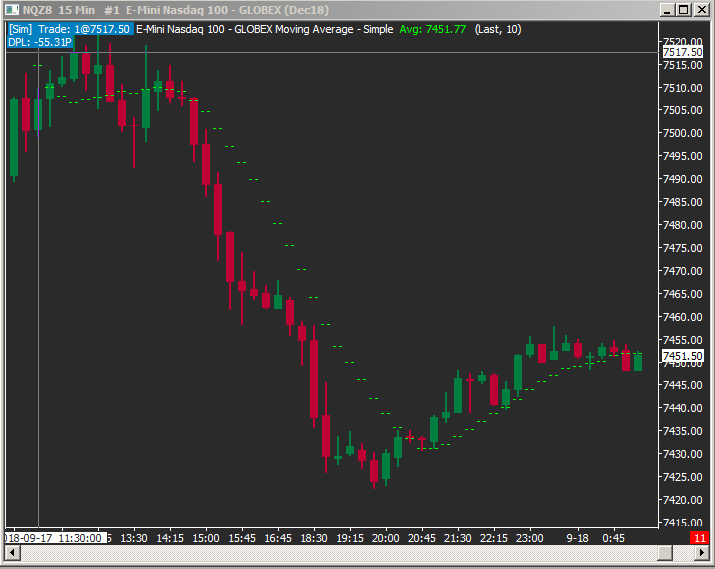Click the 19:15 time axis label
The width and height of the screenshot is (715, 569).
tap(350, 538)
